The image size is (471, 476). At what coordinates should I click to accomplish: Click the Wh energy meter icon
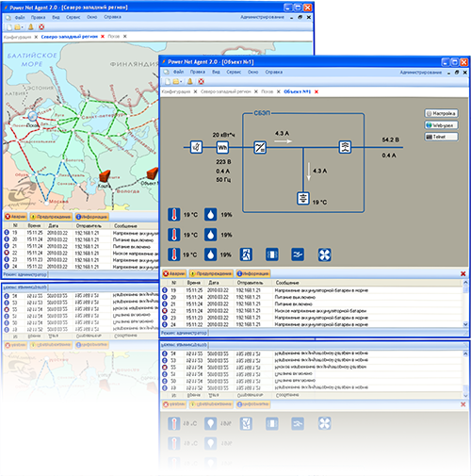222,147
